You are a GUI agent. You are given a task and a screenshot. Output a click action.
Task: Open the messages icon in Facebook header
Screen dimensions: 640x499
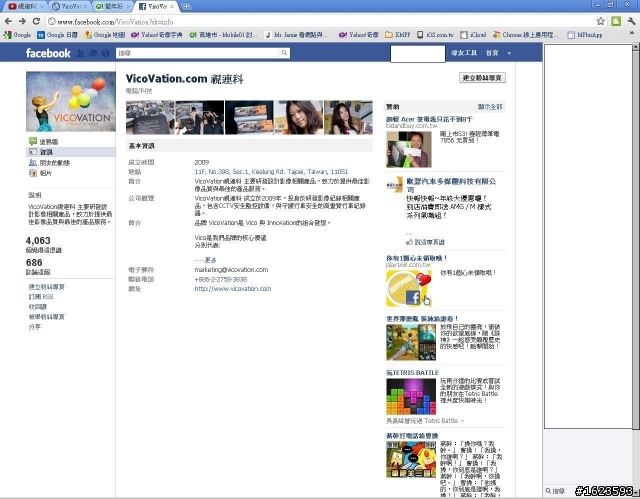click(x=93, y=53)
